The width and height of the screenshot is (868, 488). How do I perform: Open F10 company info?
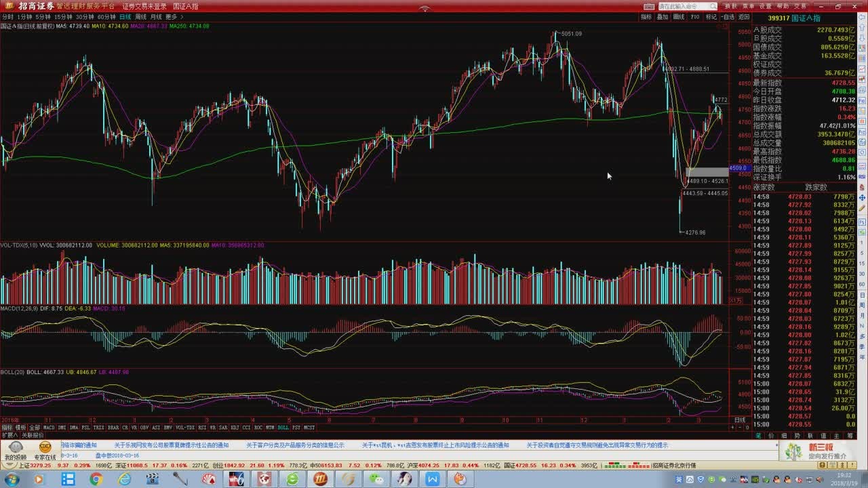point(695,17)
